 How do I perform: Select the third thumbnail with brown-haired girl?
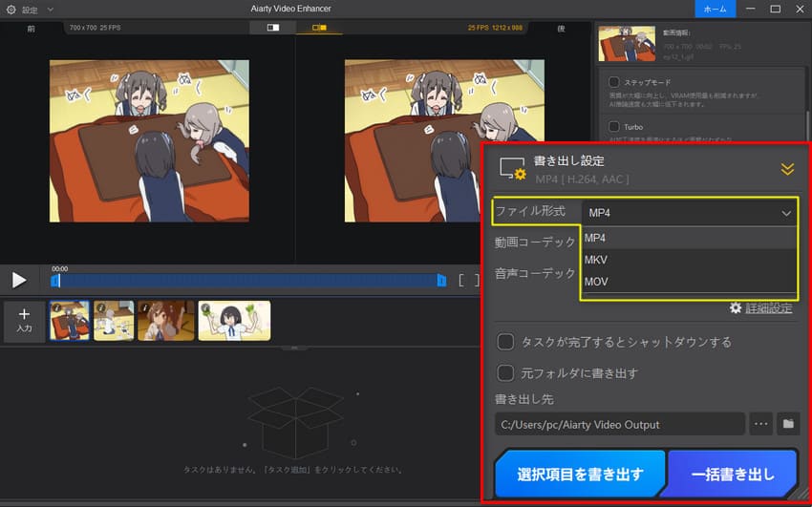[166, 321]
